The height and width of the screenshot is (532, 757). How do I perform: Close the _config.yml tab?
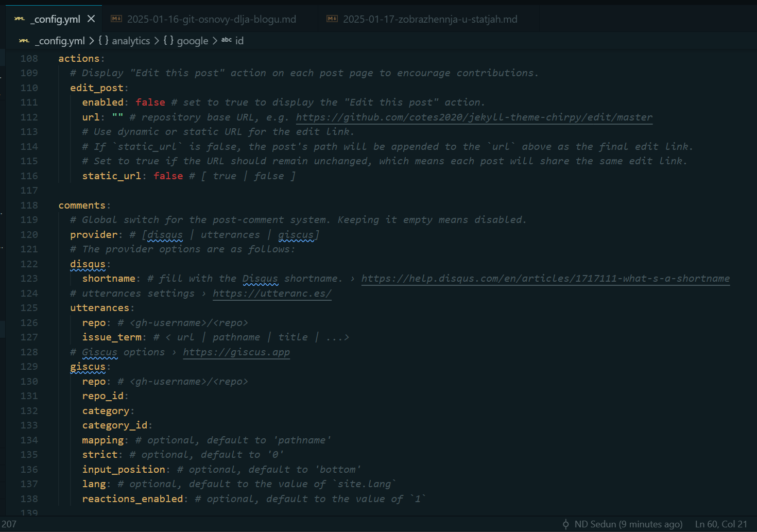pyautogui.click(x=91, y=19)
